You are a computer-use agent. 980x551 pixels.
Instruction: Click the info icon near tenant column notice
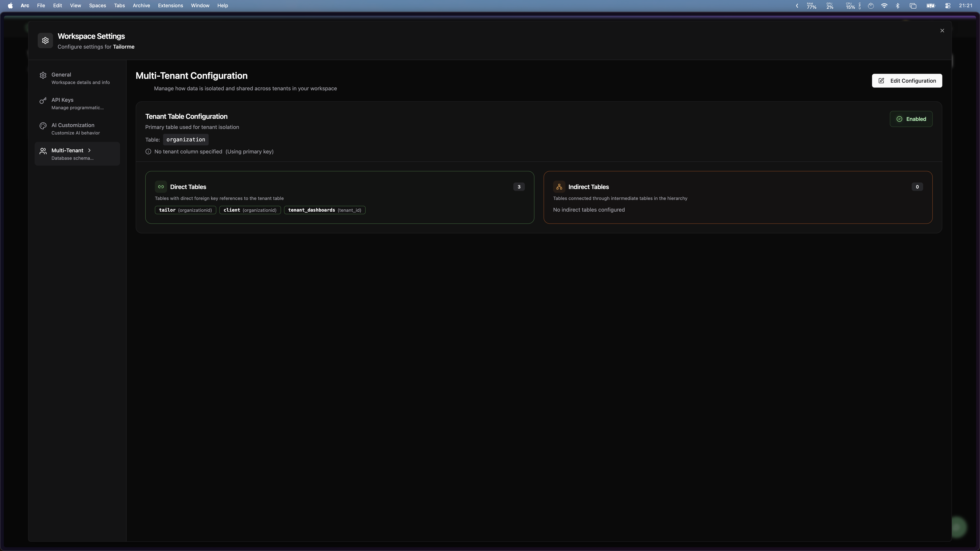[148, 151]
